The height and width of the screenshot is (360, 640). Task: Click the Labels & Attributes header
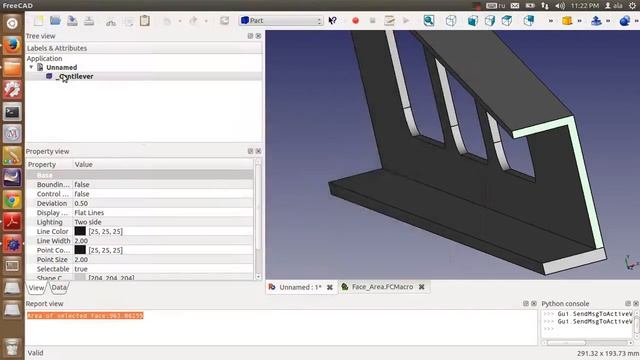[144, 48]
